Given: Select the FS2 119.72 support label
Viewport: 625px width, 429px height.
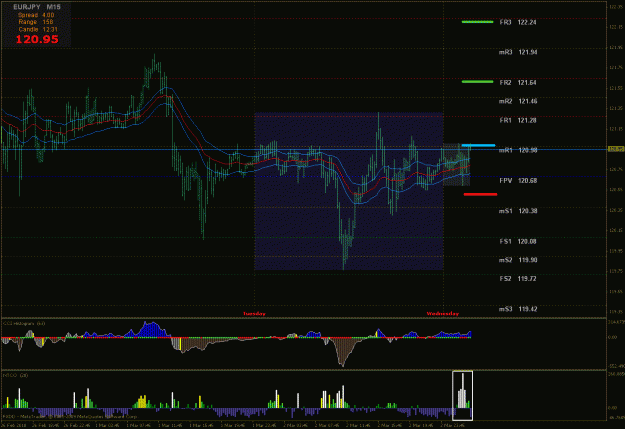Looking at the screenshot, I should tap(517, 279).
